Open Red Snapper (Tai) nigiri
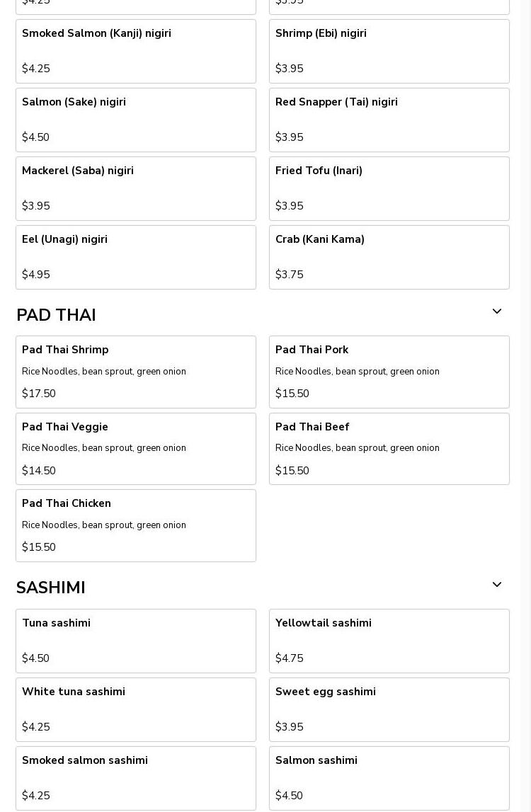531x812 pixels. coord(389,120)
